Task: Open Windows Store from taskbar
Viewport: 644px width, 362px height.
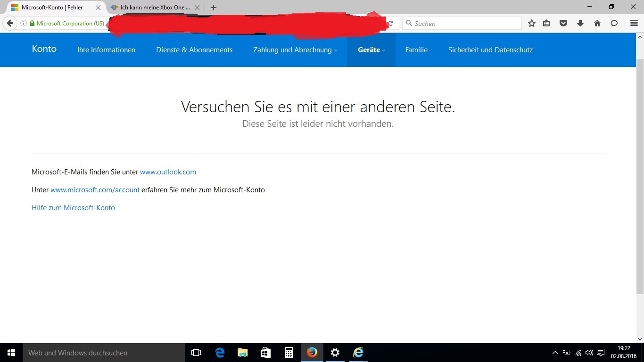Action: click(265, 353)
